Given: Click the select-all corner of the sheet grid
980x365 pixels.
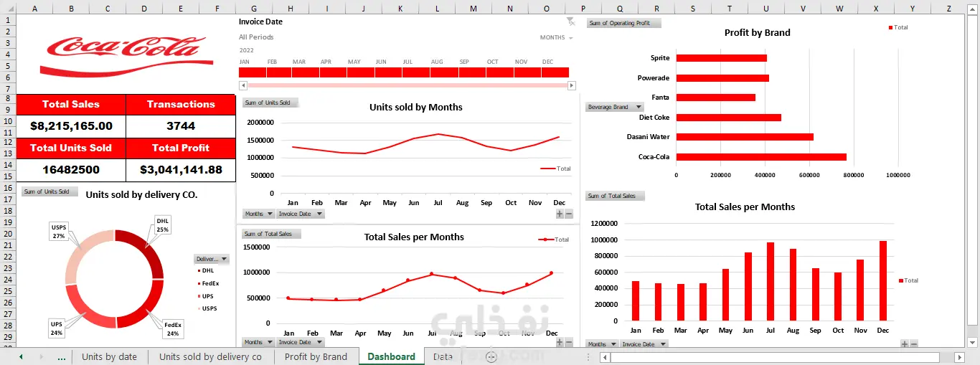Looking at the screenshot, I should [8, 7].
